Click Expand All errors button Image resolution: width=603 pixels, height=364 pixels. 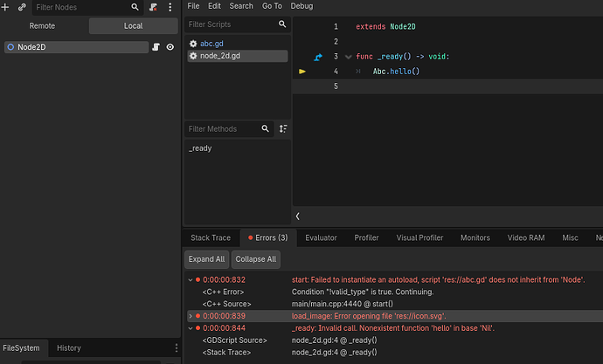206,259
